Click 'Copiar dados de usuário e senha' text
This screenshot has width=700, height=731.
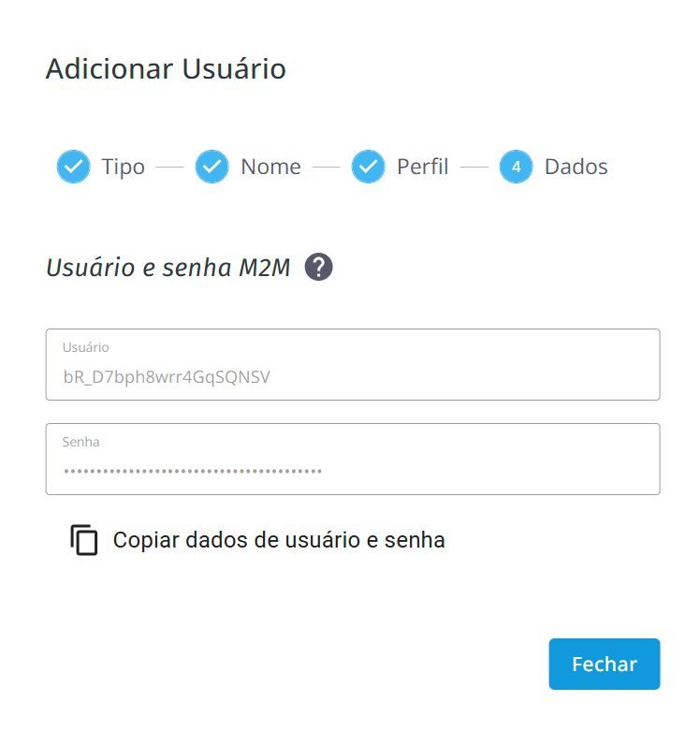279,540
